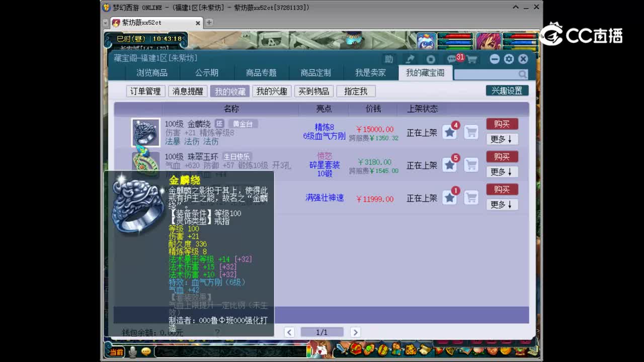Switch to 公示期 tab

click(207, 73)
